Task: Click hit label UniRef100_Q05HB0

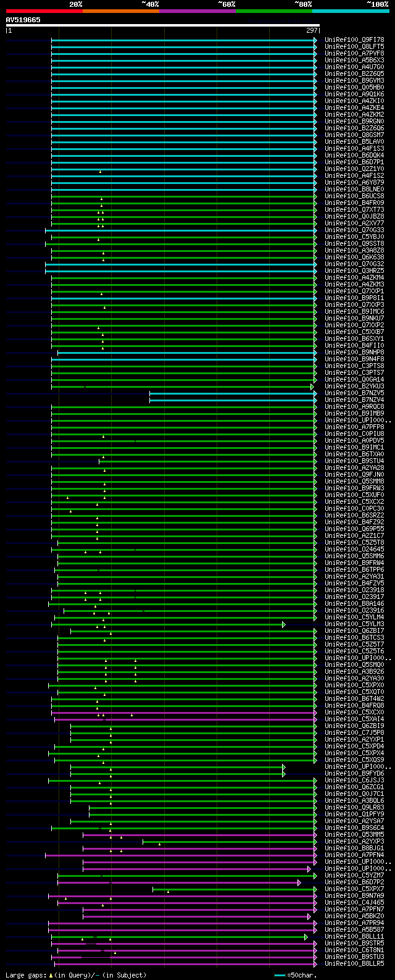Action: tap(354, 87)
